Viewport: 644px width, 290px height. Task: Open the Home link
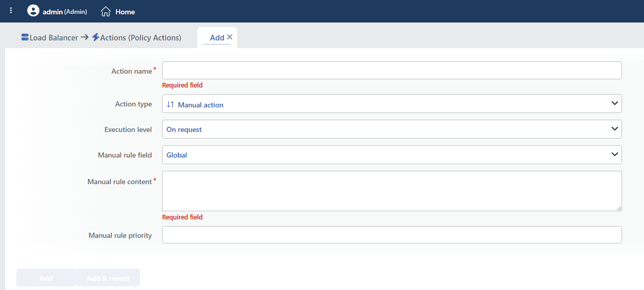(x=125, y=11)
